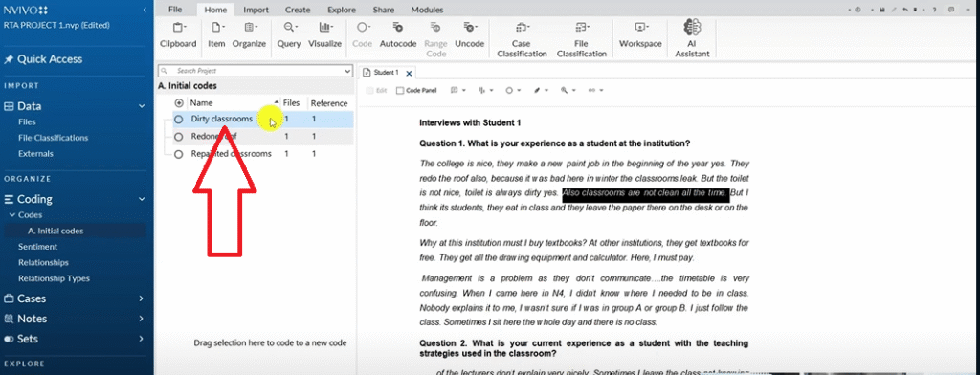The image size is (980, 375).
Task: Click the save icon in title bar
Action: point(881,10)
